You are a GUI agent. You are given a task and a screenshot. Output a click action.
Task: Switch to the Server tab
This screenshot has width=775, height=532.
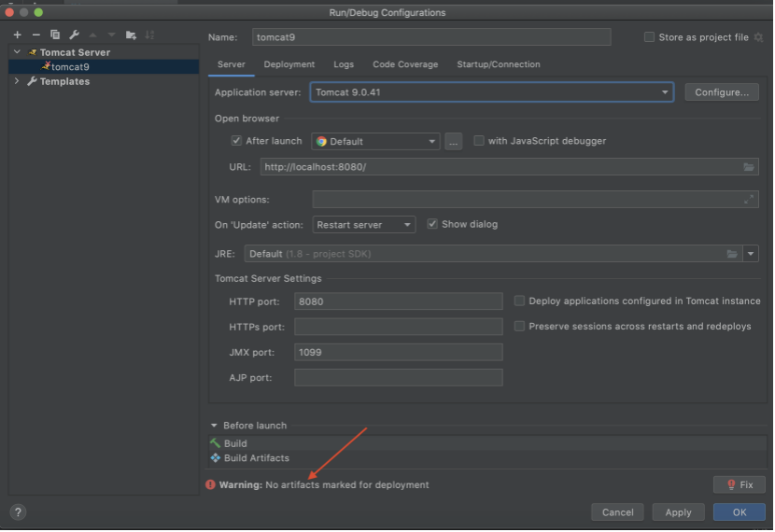pos(232,64)
